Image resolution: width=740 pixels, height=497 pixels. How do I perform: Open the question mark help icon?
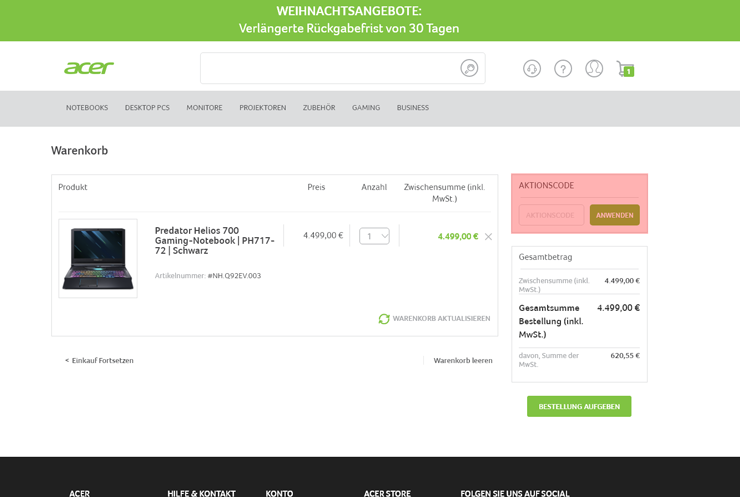563,68
